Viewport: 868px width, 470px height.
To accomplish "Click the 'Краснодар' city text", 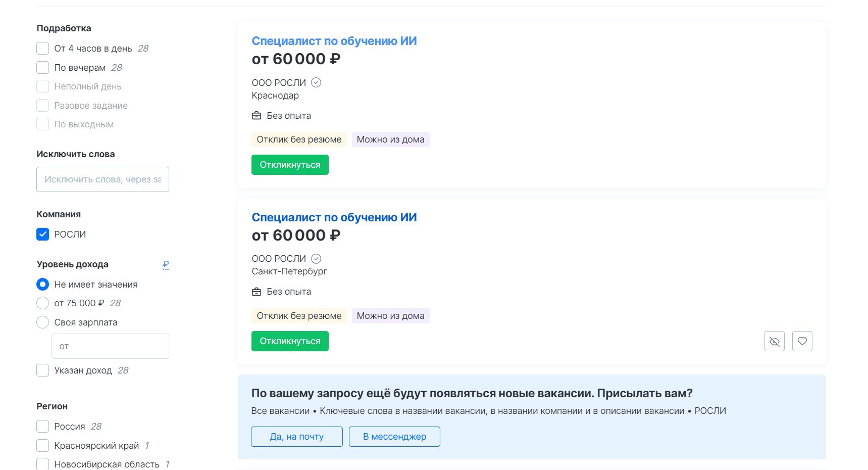I will 275,96.
